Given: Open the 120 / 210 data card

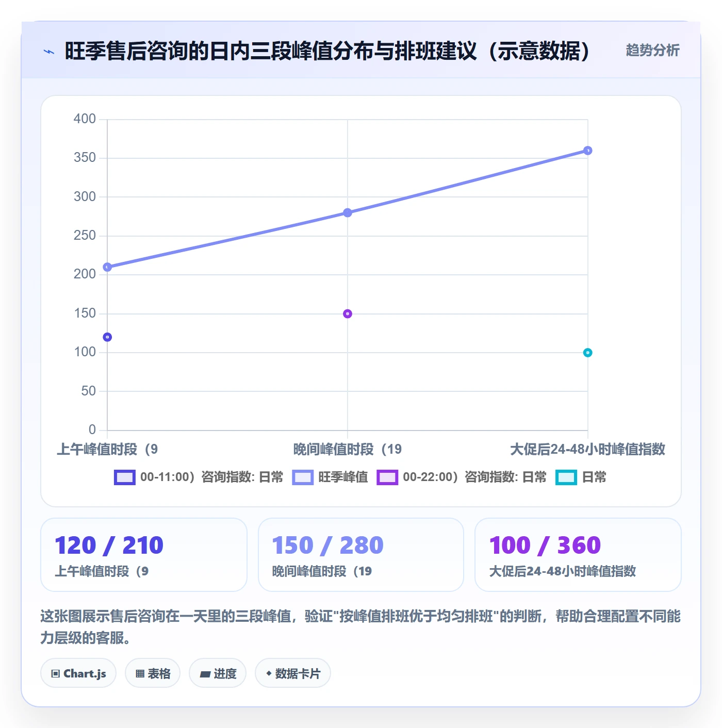Looking at the screenshot, I should (x=144, y=555).
